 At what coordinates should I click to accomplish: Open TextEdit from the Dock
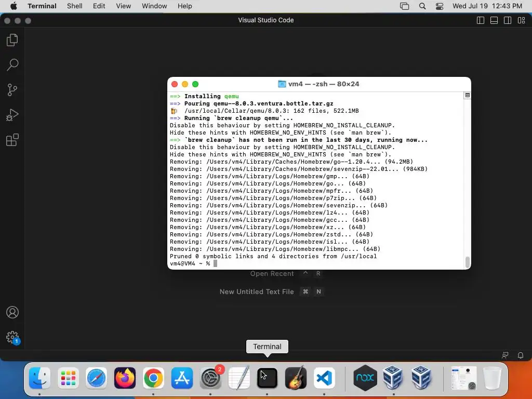pos(239,378)
